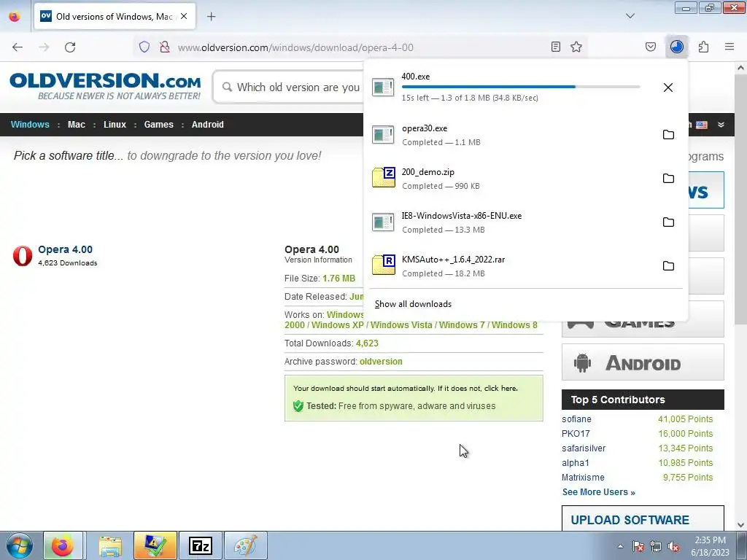Screen dimensions: 747x560
Task: Select the Mac navigation item
Action: click(76, 124)
